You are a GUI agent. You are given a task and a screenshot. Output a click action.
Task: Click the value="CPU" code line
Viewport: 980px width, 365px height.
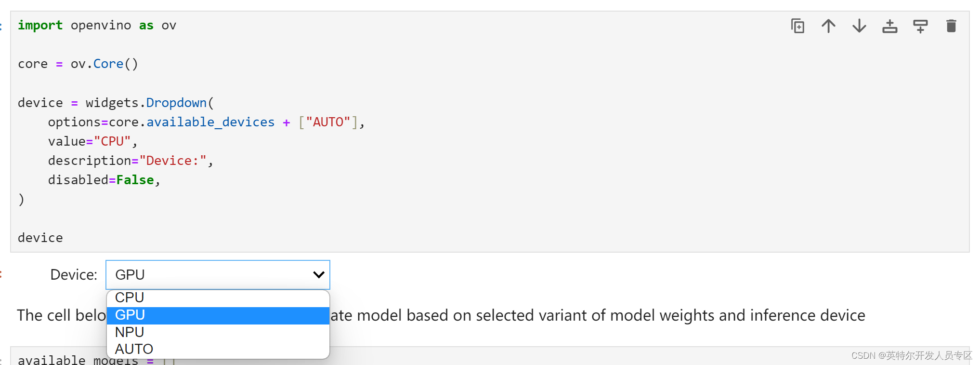(x=93, y=141)
